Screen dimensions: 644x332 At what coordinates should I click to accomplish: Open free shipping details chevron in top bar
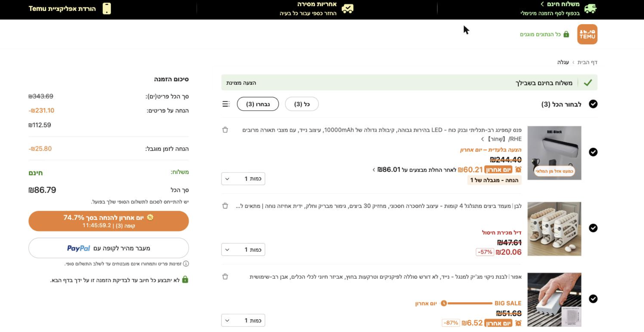tap(542, 4)
